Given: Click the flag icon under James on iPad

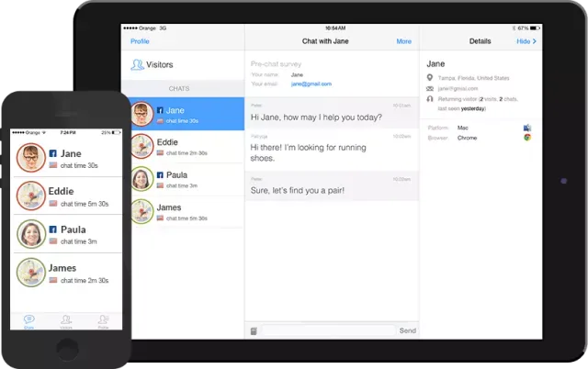Looking at the screenshot, I should point(160,218).
